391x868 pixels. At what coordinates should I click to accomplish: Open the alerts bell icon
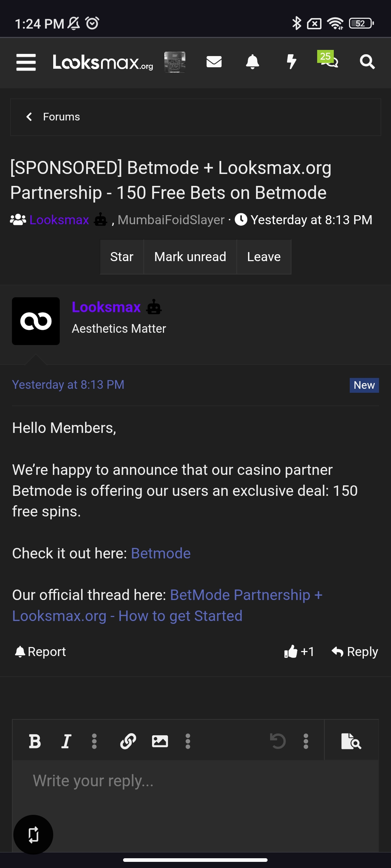click(252, 62)
